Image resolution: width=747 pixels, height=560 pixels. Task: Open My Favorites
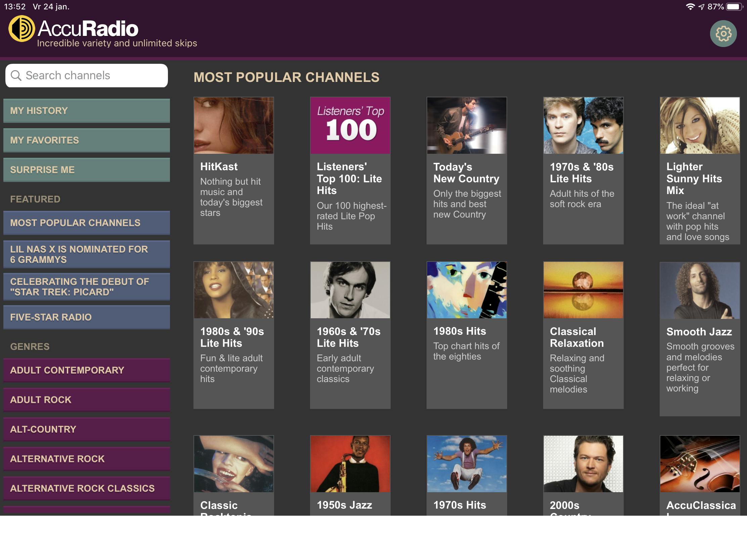point(86,140)
